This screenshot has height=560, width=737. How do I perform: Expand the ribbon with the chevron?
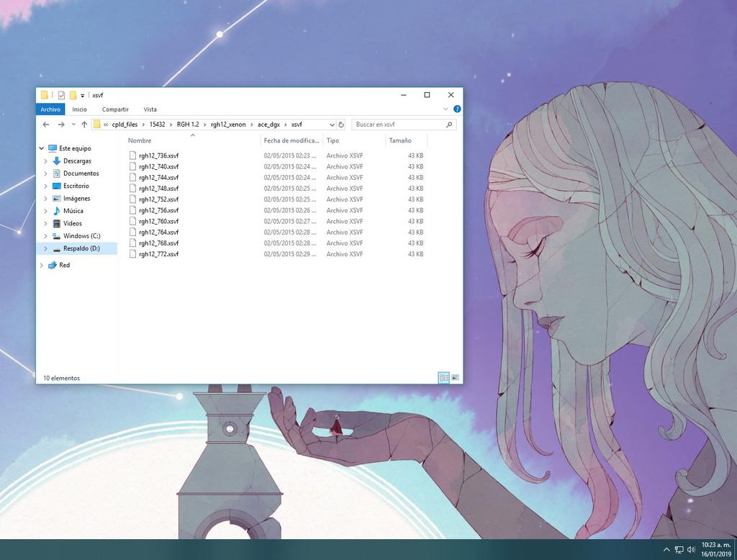click(x=446, y=109)
